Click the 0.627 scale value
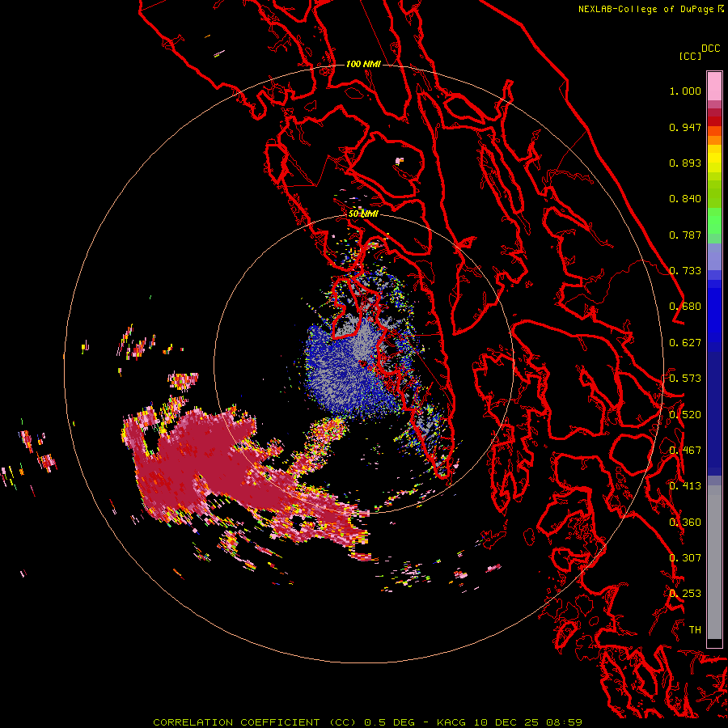This screenshot has width=728, height=728. pyautogui.click(x=685, y=343)
